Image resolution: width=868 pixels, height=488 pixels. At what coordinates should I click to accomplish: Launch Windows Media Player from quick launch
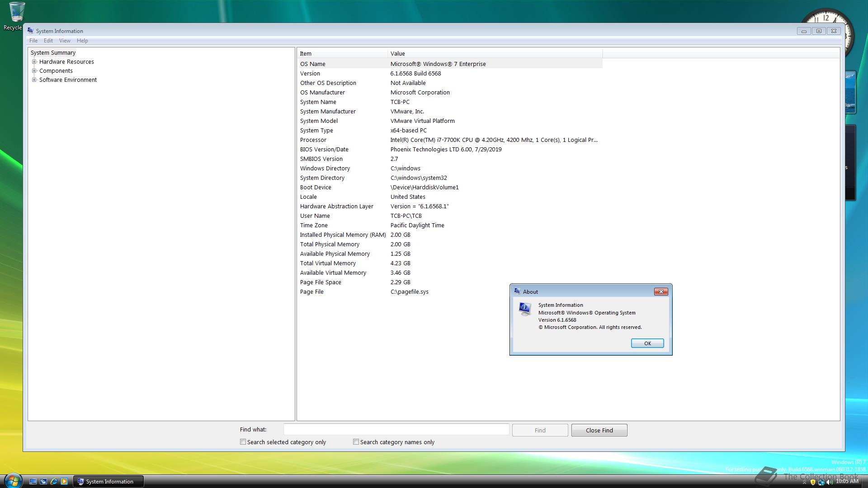tap(64, 482)
